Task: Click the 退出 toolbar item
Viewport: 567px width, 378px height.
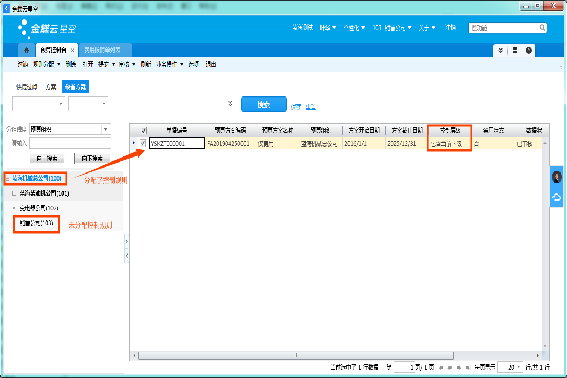Action: [211, 64]
